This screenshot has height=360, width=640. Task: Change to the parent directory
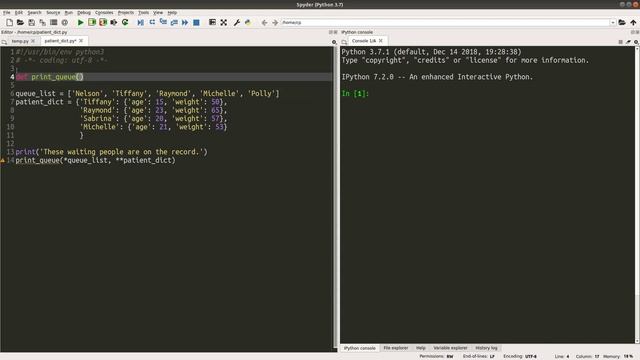(x=633, y=22)
